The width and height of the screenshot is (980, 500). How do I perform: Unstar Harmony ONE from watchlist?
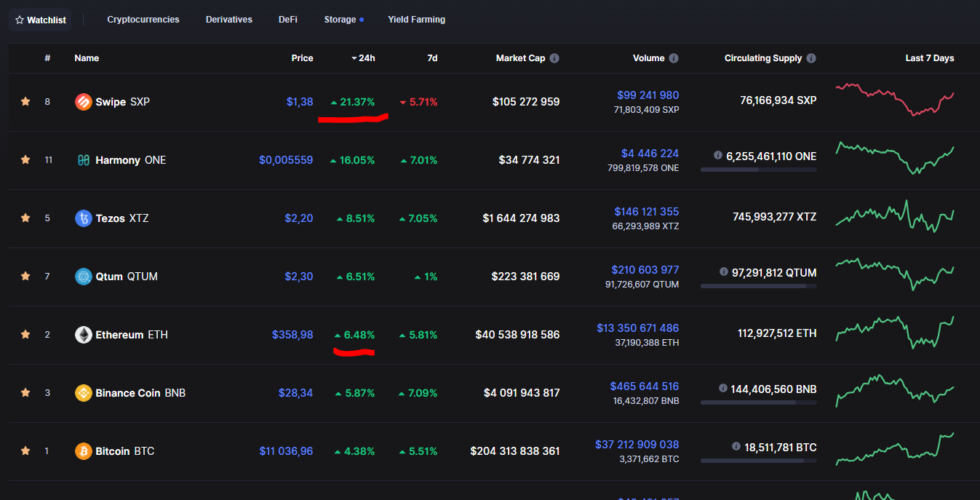[x=25, y=160]
